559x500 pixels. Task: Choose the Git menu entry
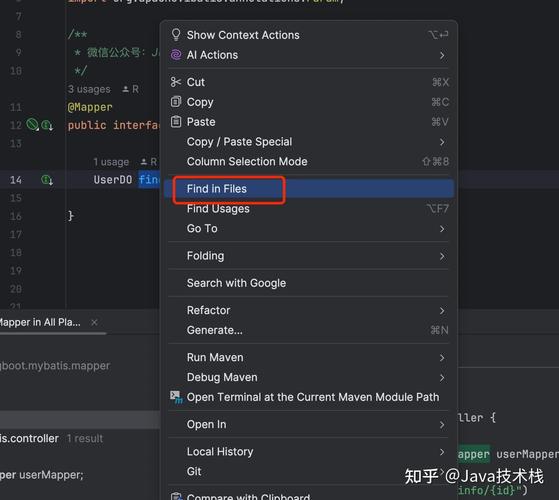309,471
